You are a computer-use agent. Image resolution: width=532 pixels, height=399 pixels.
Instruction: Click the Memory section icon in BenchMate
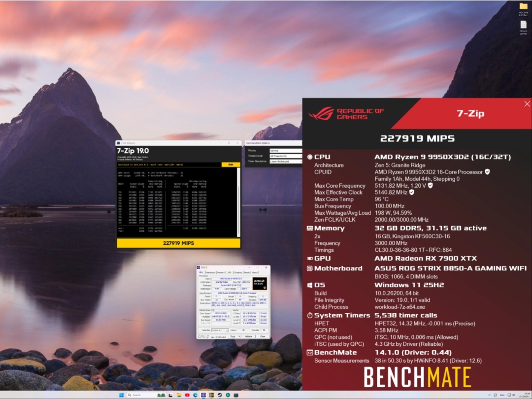coord(309,228)
